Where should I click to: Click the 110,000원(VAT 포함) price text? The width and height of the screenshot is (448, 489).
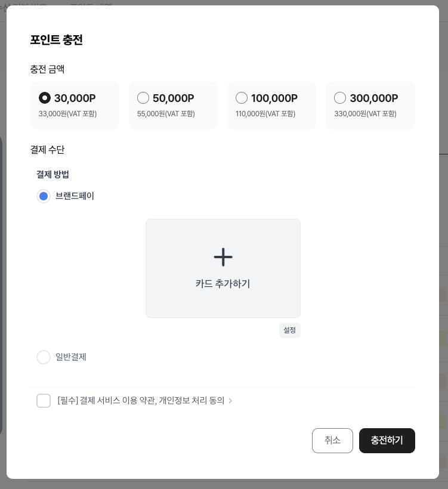click(x=265, y=114)
